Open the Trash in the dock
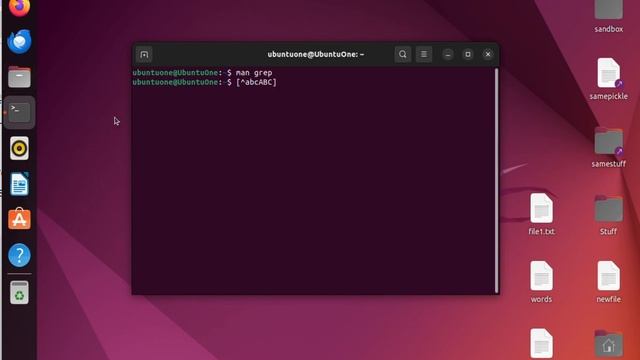The width and height of the screenshot is (640, 360). click(19, 292)
